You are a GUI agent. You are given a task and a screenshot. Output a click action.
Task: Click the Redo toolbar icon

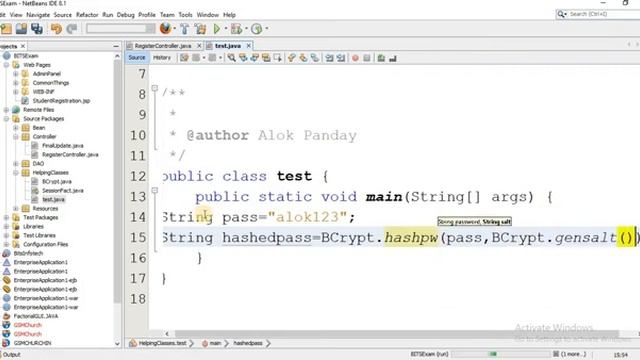[x=72, y=29]
